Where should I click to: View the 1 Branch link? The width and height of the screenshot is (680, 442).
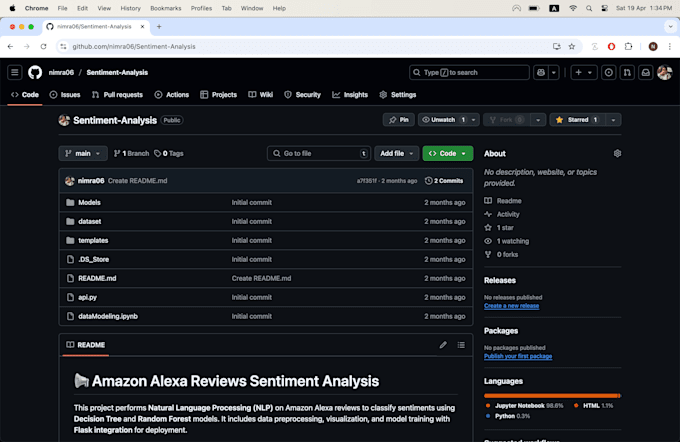click(131, 154)
